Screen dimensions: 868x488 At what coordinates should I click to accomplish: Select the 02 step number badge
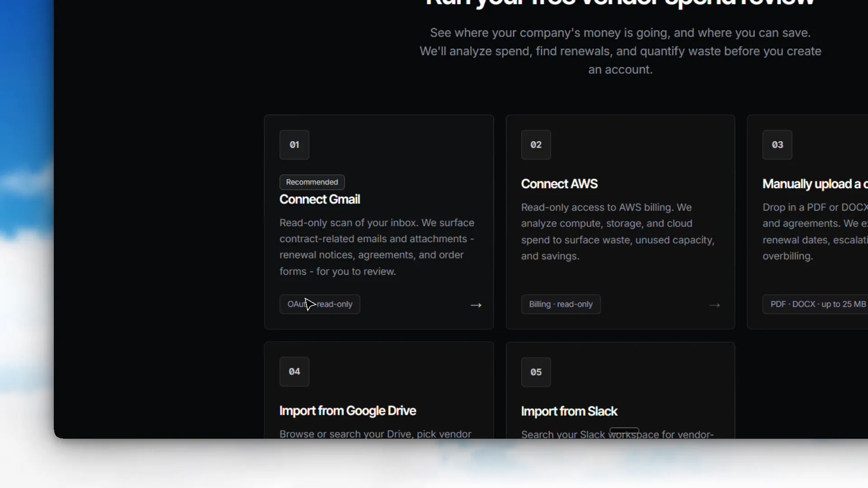coord(536,145)
